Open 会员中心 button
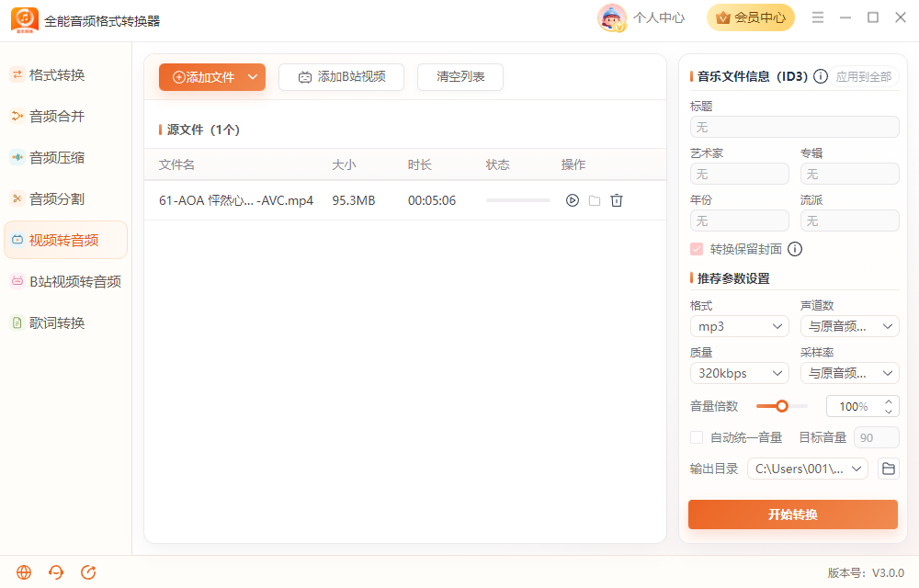This screenshot has width=919, height=588. 751,17
